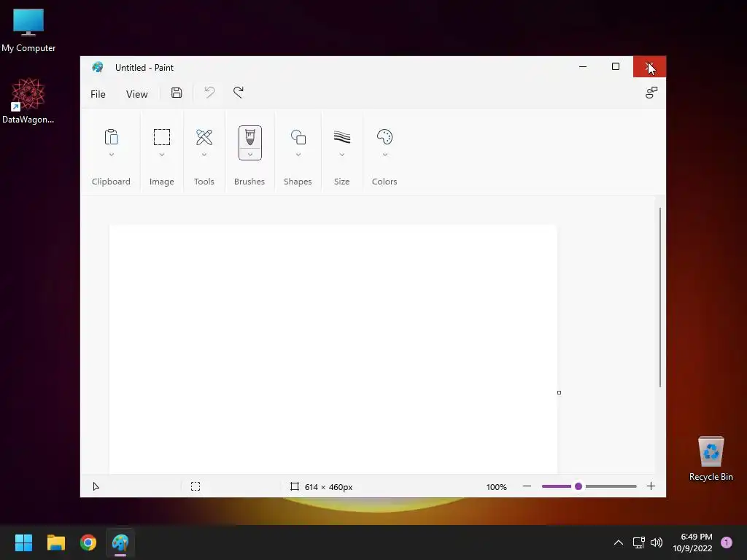Click the Clipboard group label
Viewport: 747px width, 560px height.
111,182
